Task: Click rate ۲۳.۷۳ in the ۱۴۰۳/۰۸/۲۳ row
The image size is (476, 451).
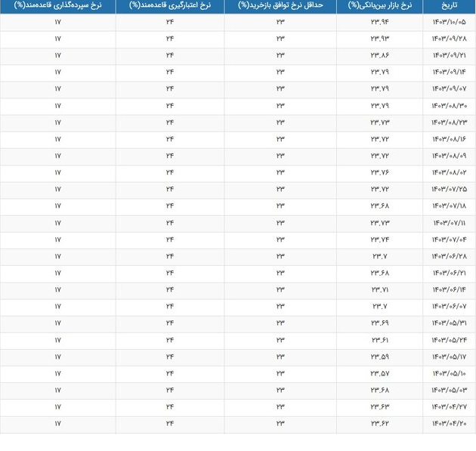Action: (x=380, y=122)
